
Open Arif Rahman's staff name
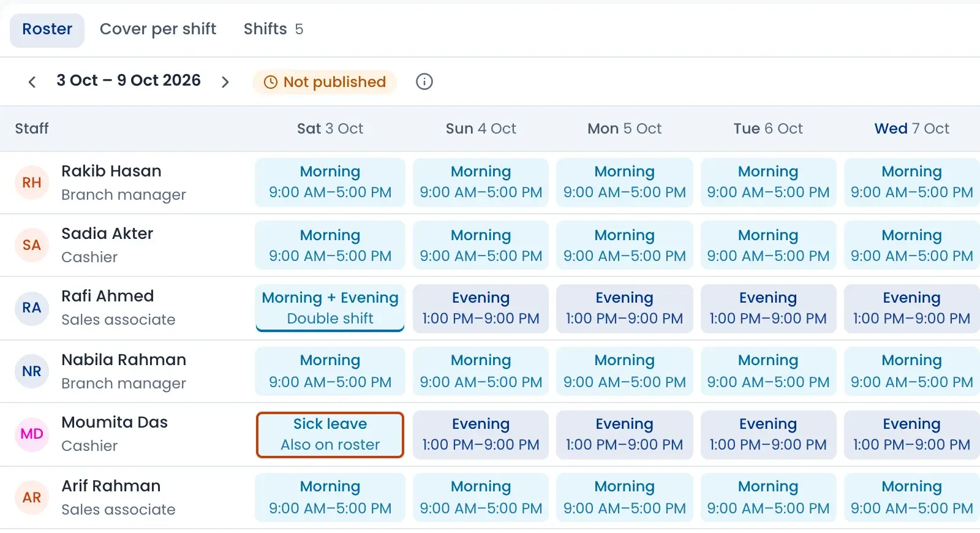(x=111, y=486)
